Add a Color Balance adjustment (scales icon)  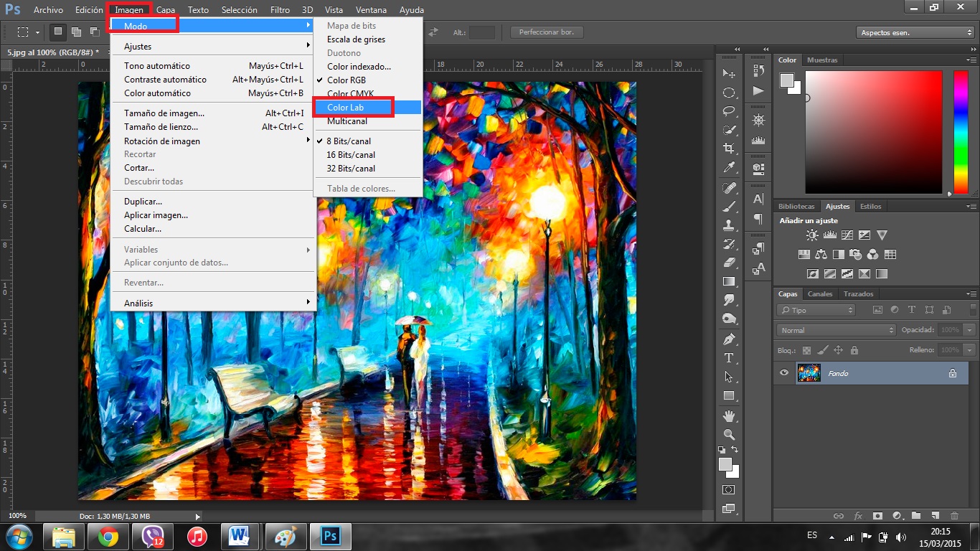click(x=821, y=254)
